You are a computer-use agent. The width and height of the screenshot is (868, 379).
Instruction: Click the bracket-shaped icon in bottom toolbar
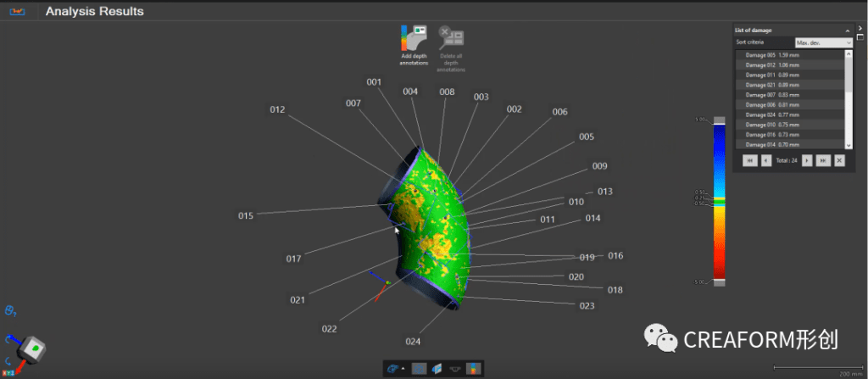click(x=455, y=368)
